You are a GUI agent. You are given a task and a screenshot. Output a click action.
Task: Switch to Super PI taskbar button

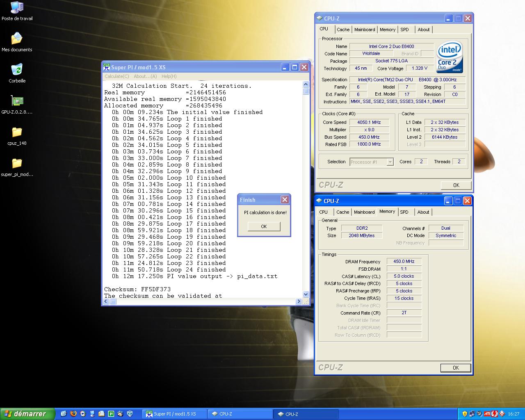click(175, 414)
